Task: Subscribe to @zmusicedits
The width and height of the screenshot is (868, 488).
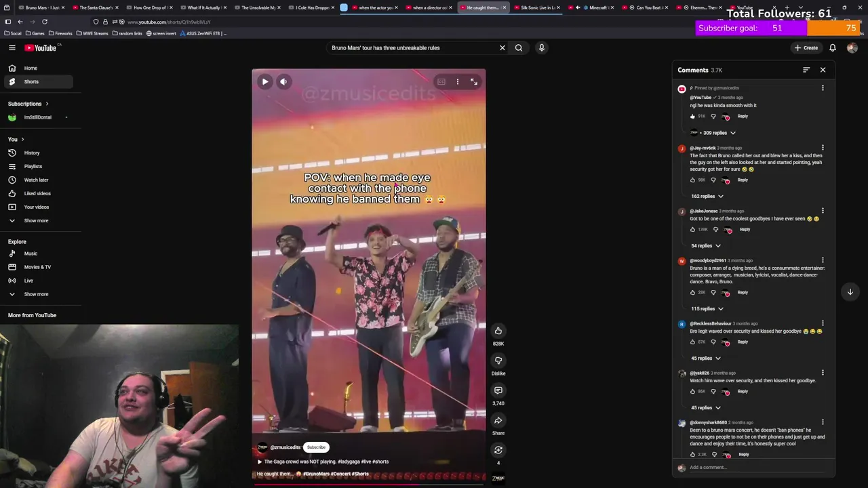Action: tap(316, 447)
